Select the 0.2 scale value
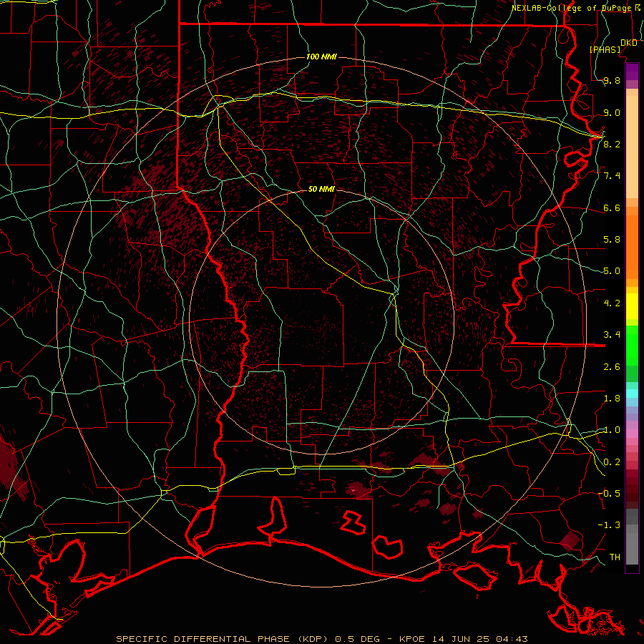 pyautogui.click(x=612, y=462)
